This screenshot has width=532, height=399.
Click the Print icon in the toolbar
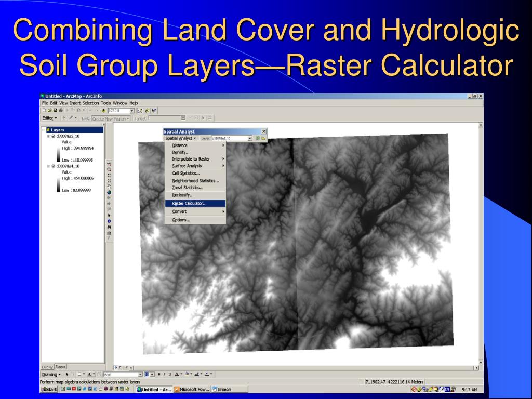(61, 111)
